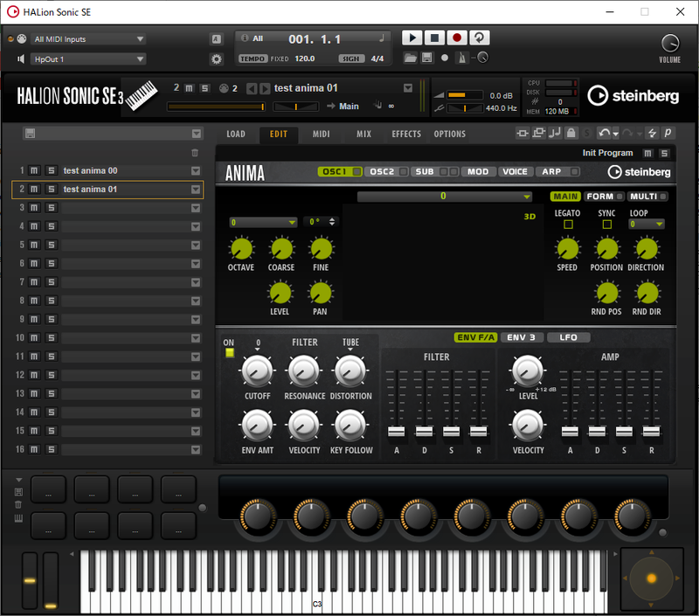The height and width of the screenshot is (616, 699).
Task: Start playback with the Play button
Action: coord(412,38)
